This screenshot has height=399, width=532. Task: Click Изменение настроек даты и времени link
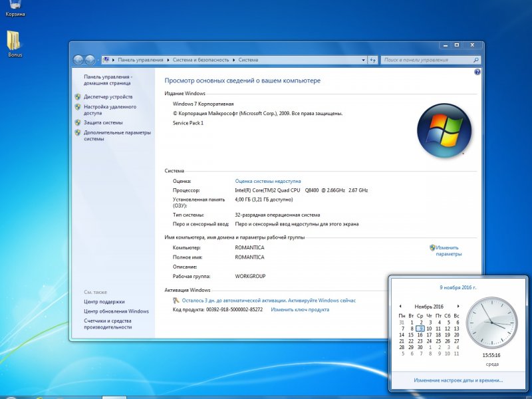tap(458, 380)
